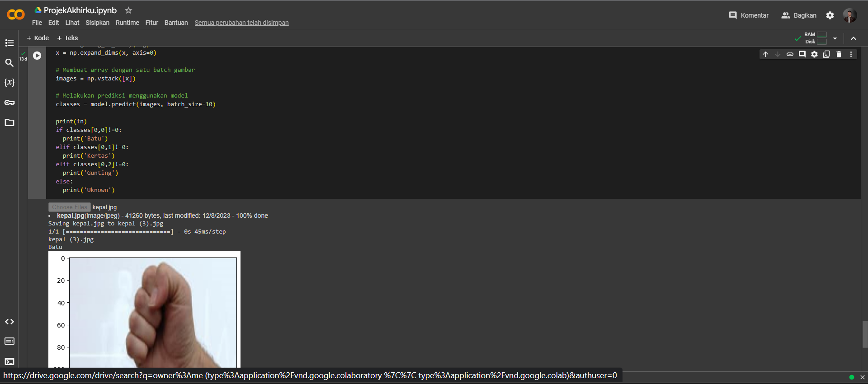This screenshot has width=868, height=384.
Task: Open the secrets key icon in sidebar
Action: click(x=9, y=103)
